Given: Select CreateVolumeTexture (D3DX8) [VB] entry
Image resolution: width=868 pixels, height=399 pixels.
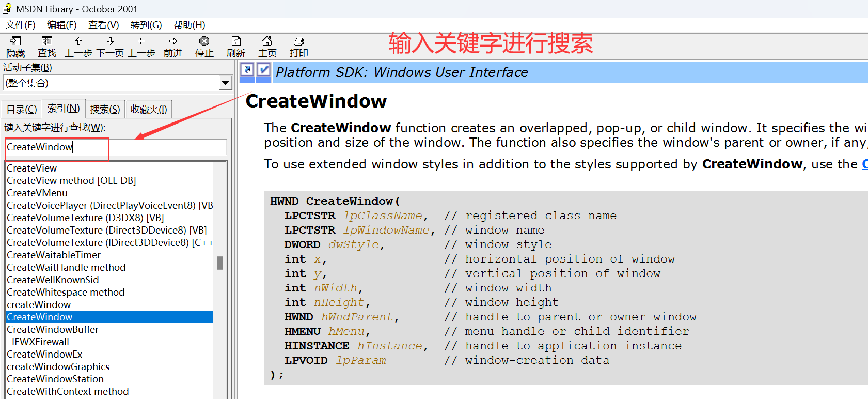Looking at the screenshot, I should [x=85, y=218].
